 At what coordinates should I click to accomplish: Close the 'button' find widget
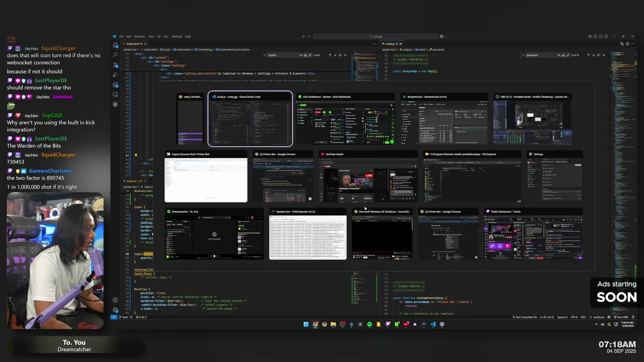point(346,55)
